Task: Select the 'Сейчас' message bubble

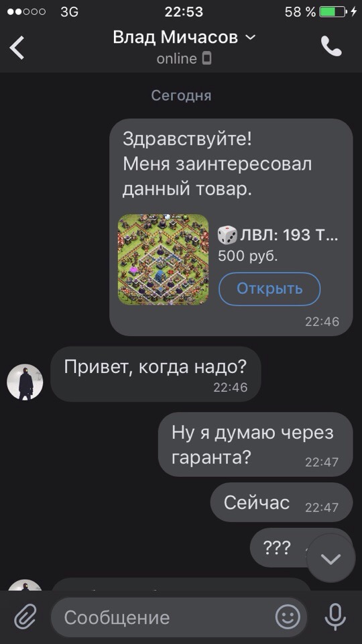Action: (281, 502)
